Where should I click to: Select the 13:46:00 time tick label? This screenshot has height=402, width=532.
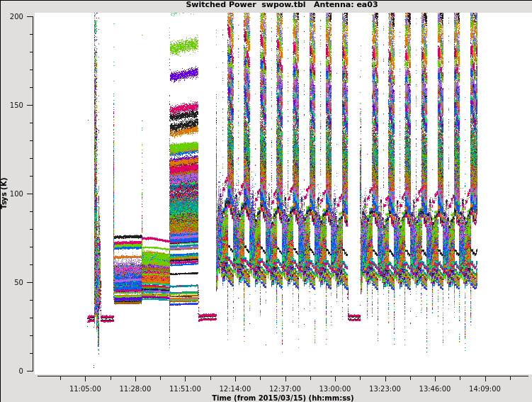[x=434, y=389]
